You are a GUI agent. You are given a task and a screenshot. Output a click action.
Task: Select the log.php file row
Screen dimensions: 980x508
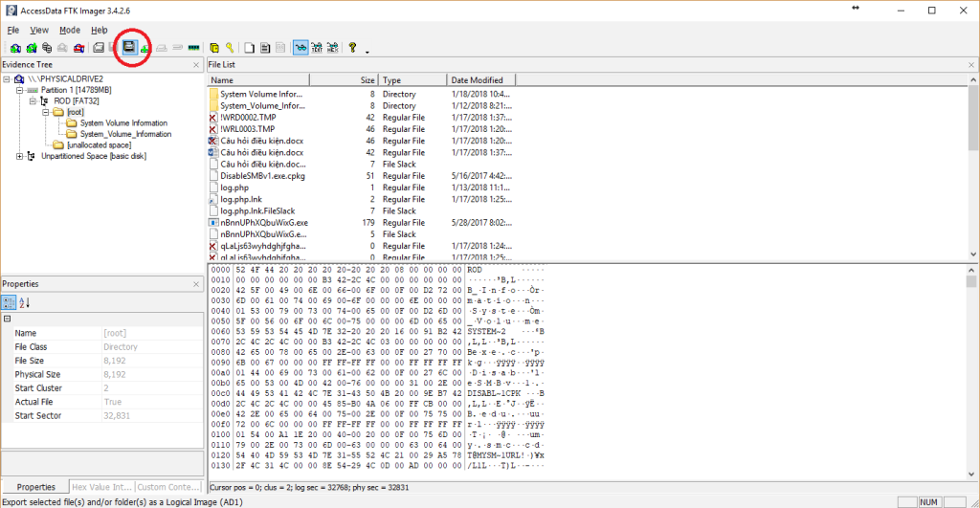(361, 188)
